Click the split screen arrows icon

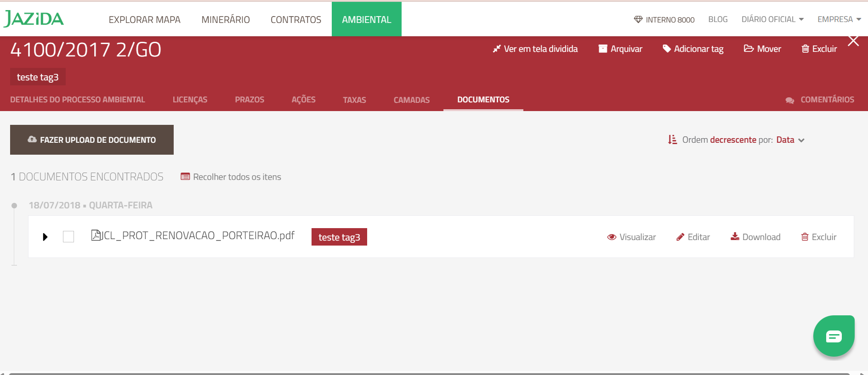497,49
